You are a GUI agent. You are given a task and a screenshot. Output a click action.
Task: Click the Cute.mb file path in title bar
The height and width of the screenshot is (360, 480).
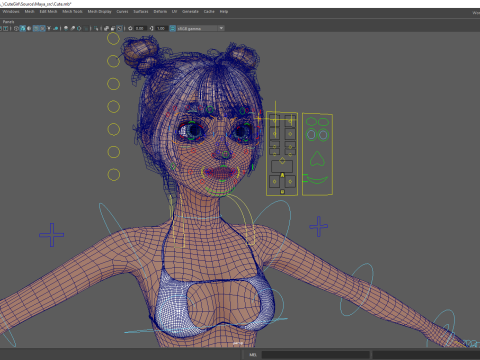[x=36, y=4]
